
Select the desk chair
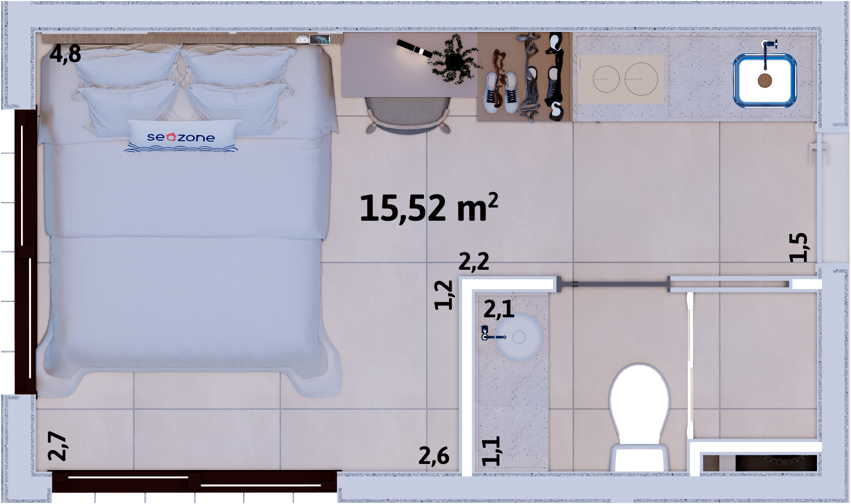[x=407, y=115]
